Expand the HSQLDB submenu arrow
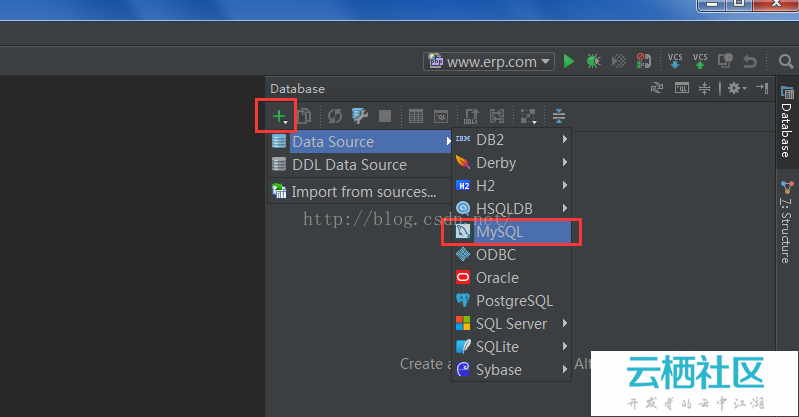Screen dimensions: 799x417 (x=565, y=208)
